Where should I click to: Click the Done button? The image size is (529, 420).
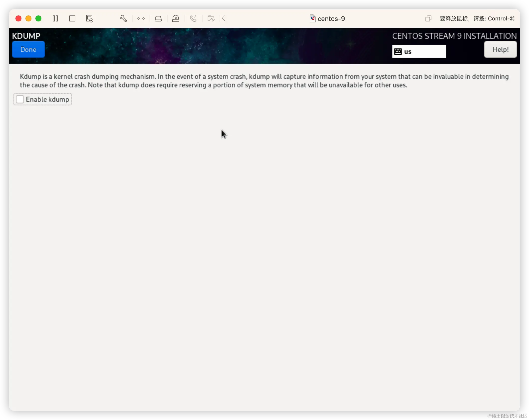click(28, 49)
